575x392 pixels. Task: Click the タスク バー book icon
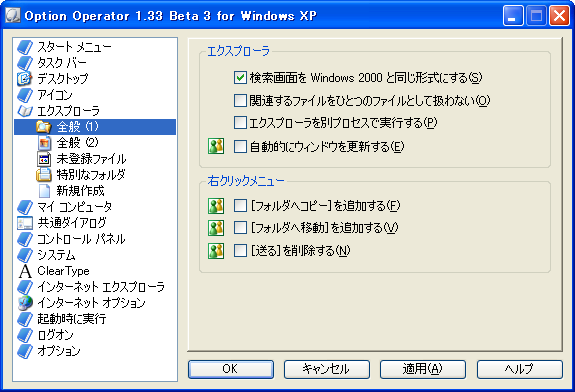[x=25, y=63]
